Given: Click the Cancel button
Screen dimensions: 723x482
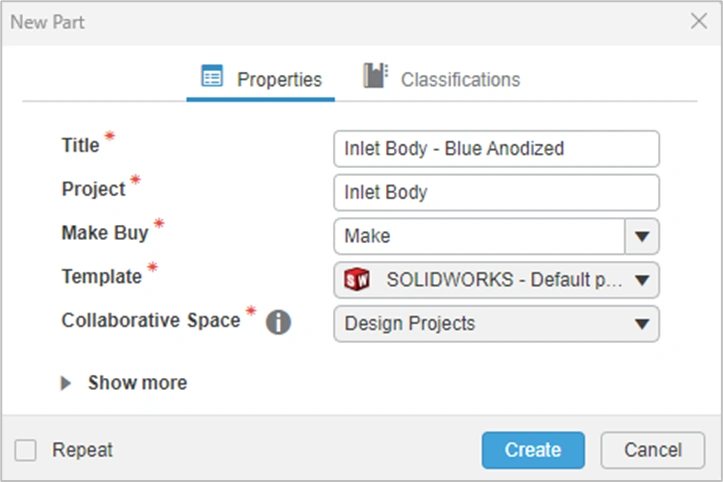Looking at the screenshot, I should (652, 450).
